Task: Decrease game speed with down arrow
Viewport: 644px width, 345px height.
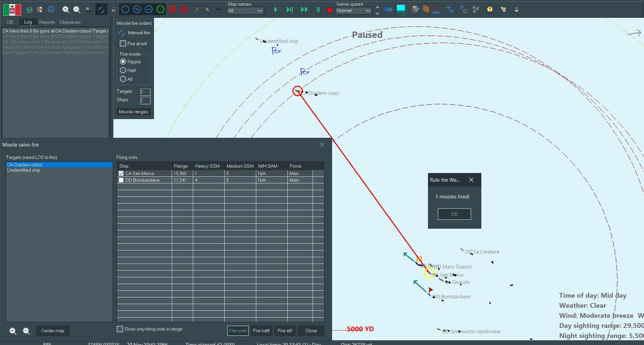Action: point(377,13)
